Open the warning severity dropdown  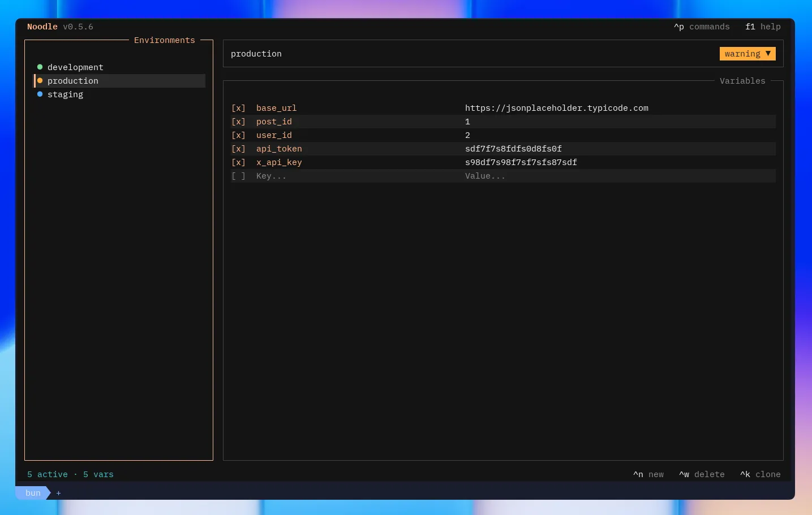[747, 54]
